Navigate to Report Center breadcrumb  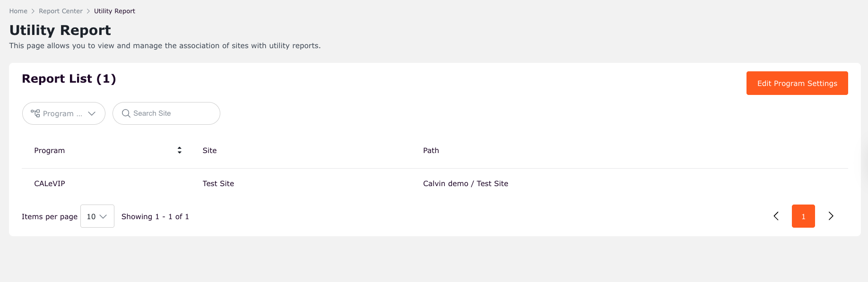(61, 10)
